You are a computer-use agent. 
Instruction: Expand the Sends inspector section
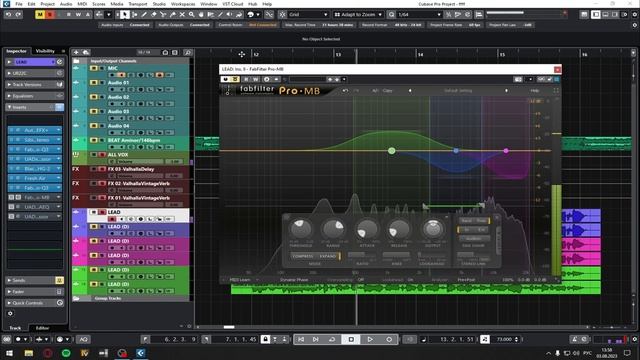35,280
